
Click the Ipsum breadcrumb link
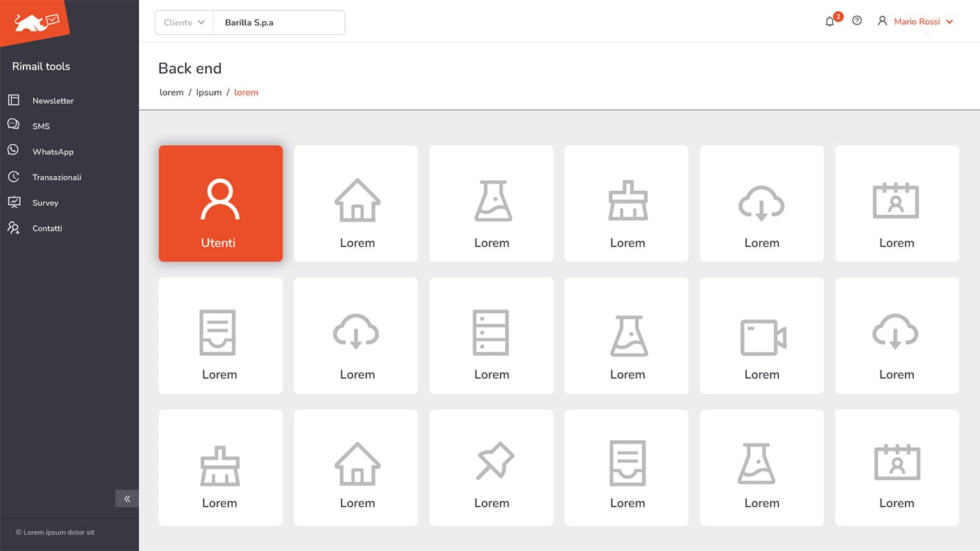[x=208, y=92]
